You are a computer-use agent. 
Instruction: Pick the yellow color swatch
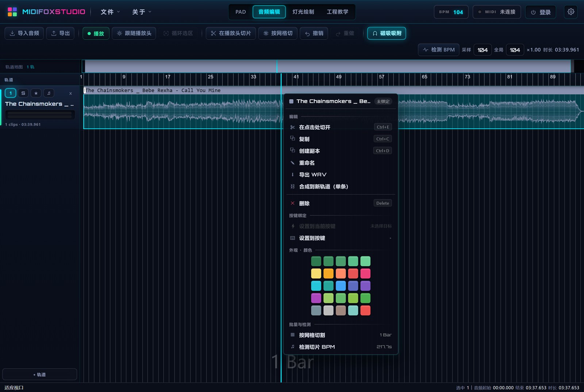316,273
